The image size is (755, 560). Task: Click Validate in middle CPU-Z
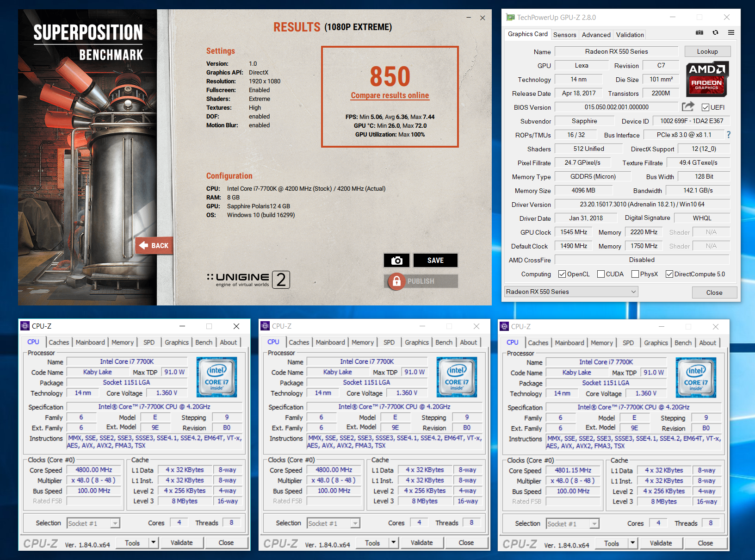coord(421,543)
